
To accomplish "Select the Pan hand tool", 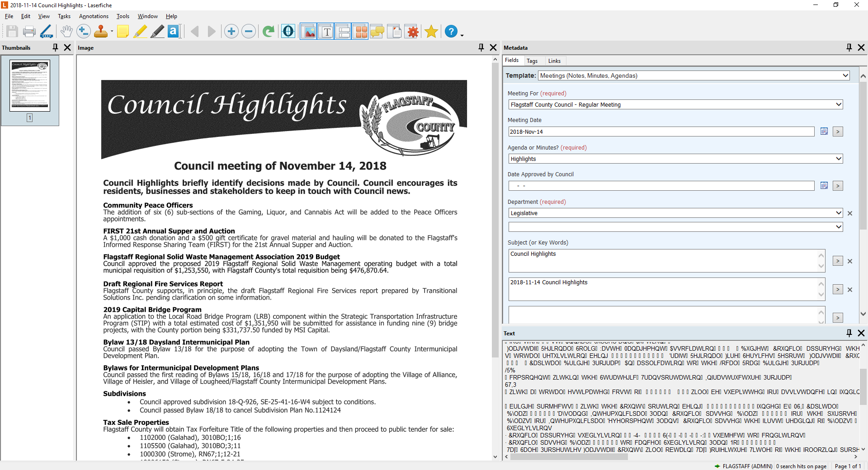I will click(66, 31).
